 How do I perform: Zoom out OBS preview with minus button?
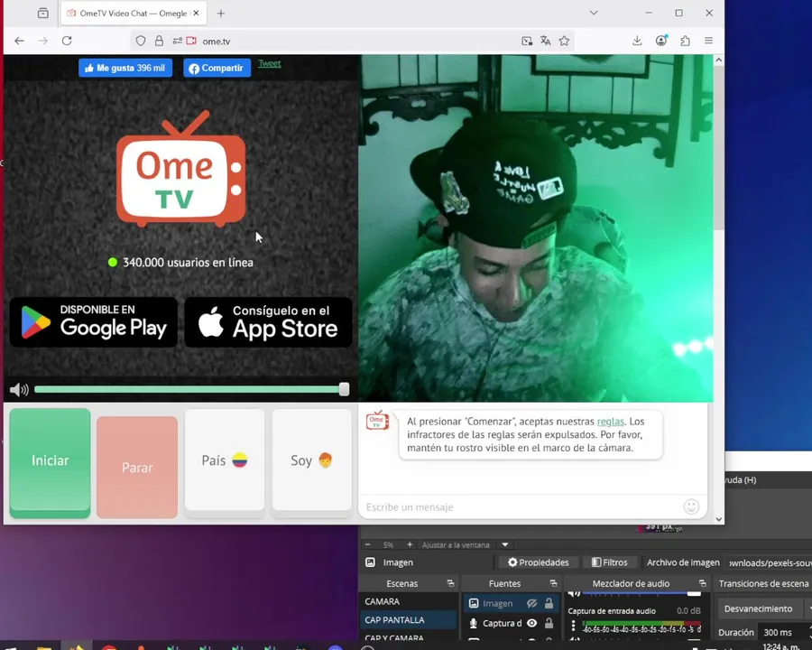tap(368, 544)
